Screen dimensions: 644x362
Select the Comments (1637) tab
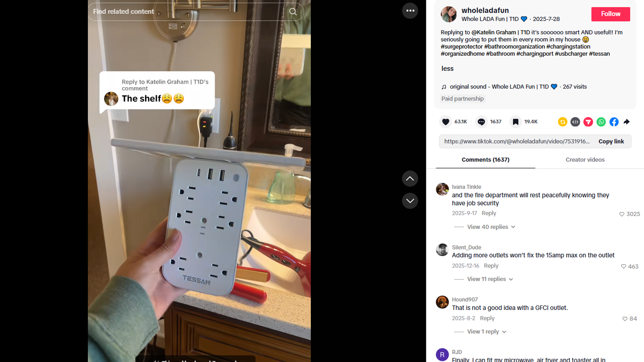click(485, 160)
